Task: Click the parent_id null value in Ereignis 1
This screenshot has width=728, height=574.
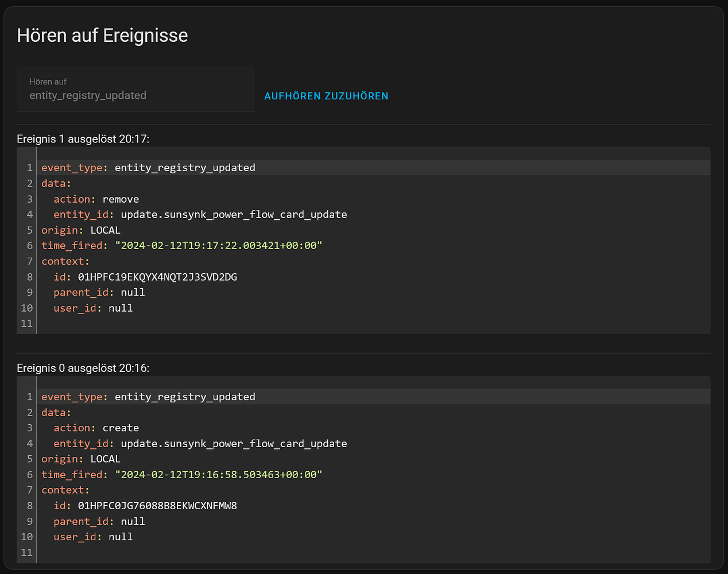Action: 133,292
